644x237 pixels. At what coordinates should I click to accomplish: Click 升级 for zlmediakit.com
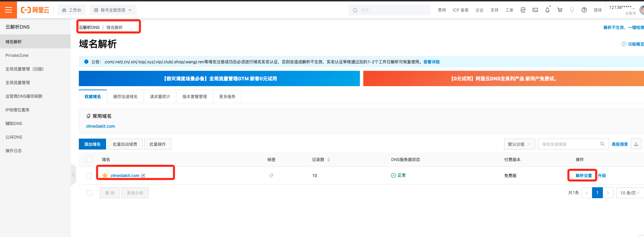(x=602, y=176)
